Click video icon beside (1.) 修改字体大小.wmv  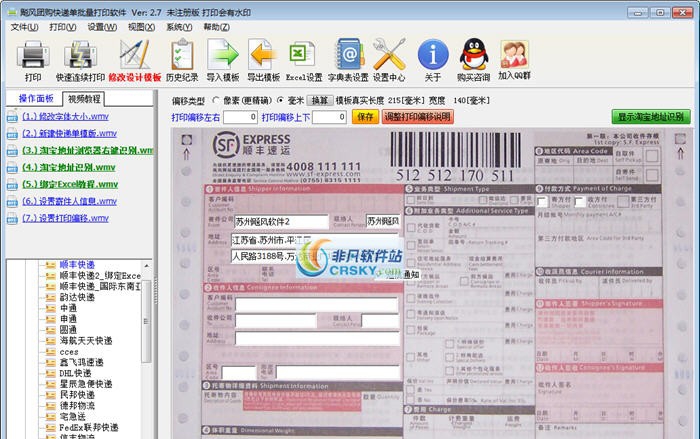point(12,117)
